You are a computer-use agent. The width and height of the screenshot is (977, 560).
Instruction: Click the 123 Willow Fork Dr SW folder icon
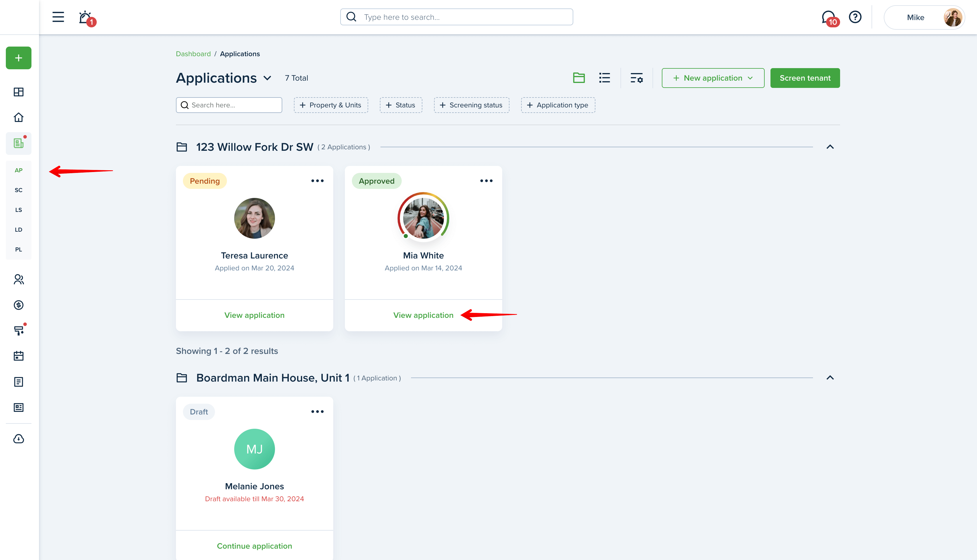coord(182,147)
